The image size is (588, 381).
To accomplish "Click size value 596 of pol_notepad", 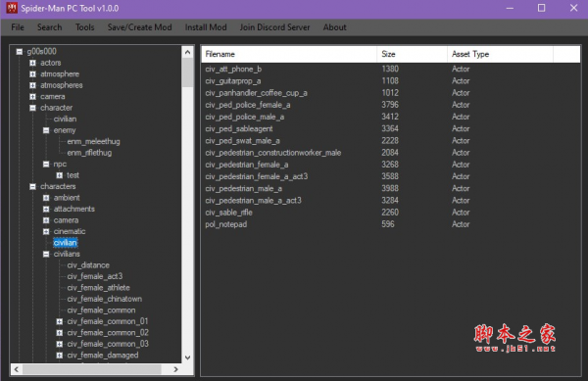I will (x=388, y=224).
